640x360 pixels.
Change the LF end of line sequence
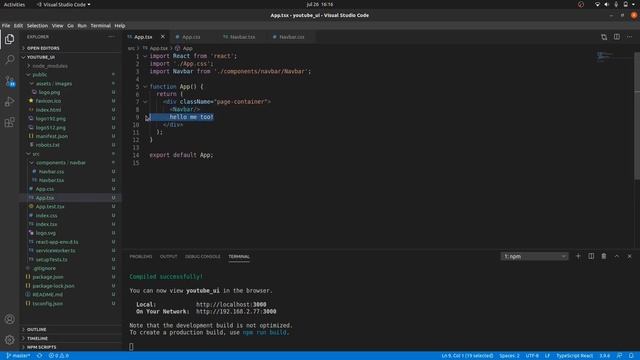547,356
